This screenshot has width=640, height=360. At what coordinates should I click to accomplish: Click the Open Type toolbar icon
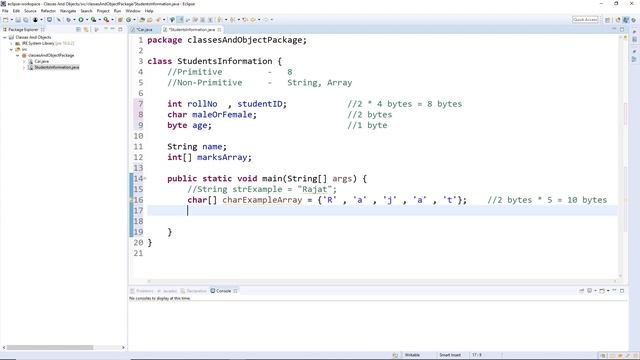pos(142,20)
